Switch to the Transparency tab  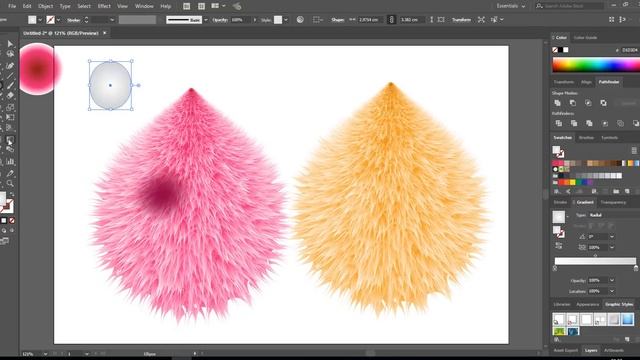(x=613, y=202)
